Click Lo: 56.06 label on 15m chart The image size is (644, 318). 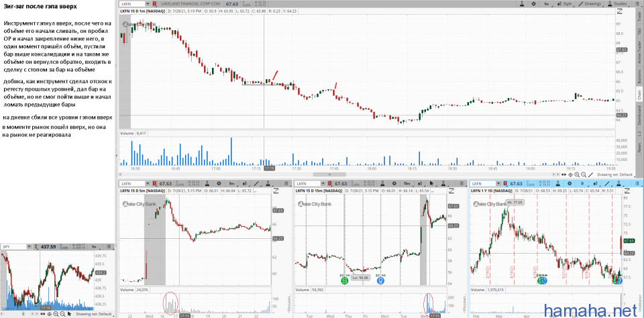click(x=362, y=278)
